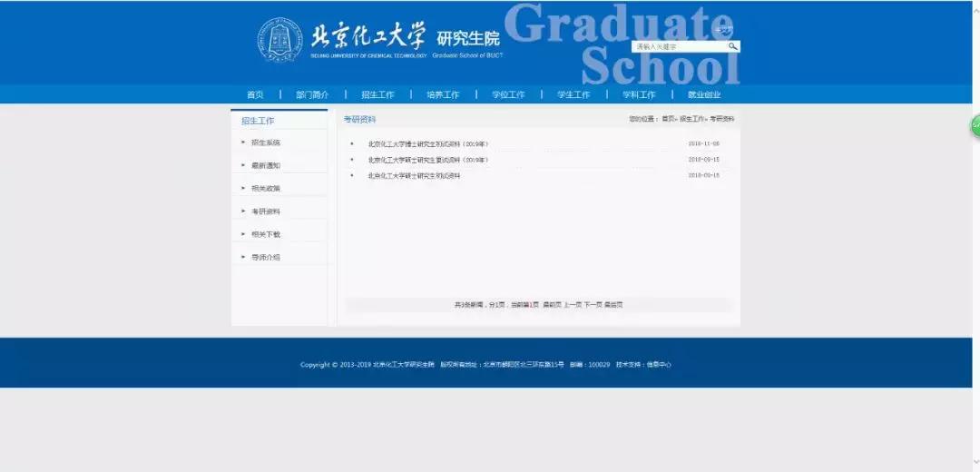Select 相关政策 in the sidebar
980x472 pixels.
pyautogui.click(x=266, y=188)
